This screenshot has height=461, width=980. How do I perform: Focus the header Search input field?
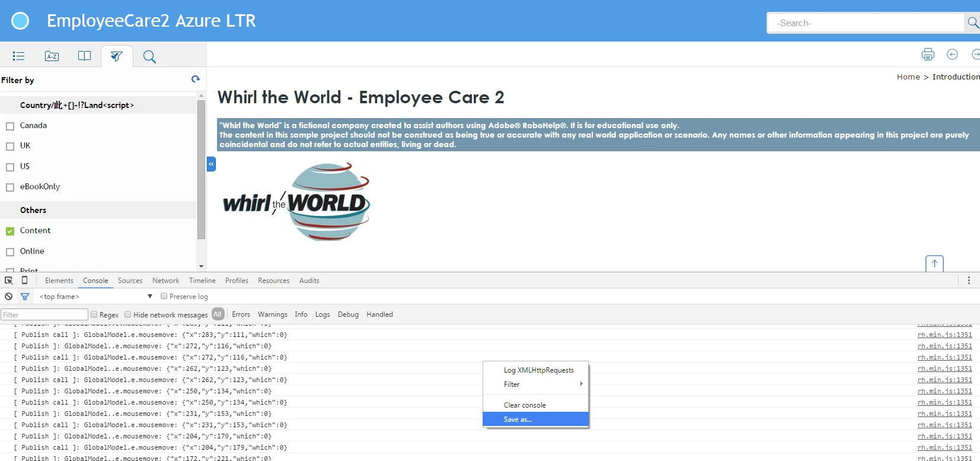[866, 23]
